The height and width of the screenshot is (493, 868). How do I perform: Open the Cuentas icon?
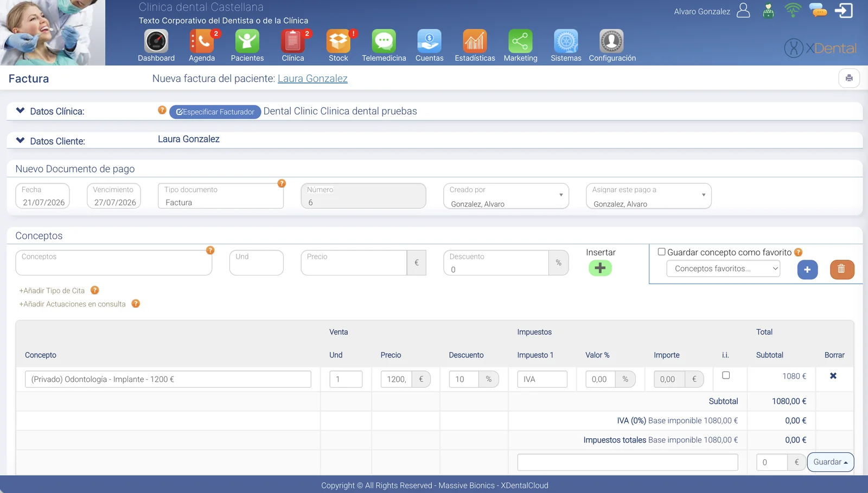pos(430,41)
